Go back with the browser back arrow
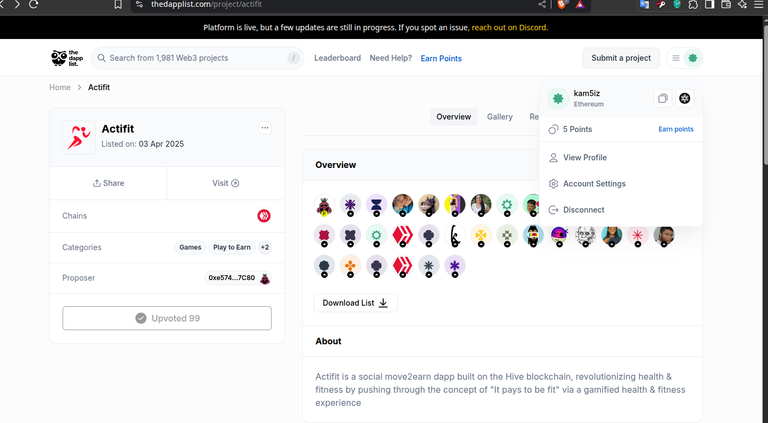 coord(2,4)
